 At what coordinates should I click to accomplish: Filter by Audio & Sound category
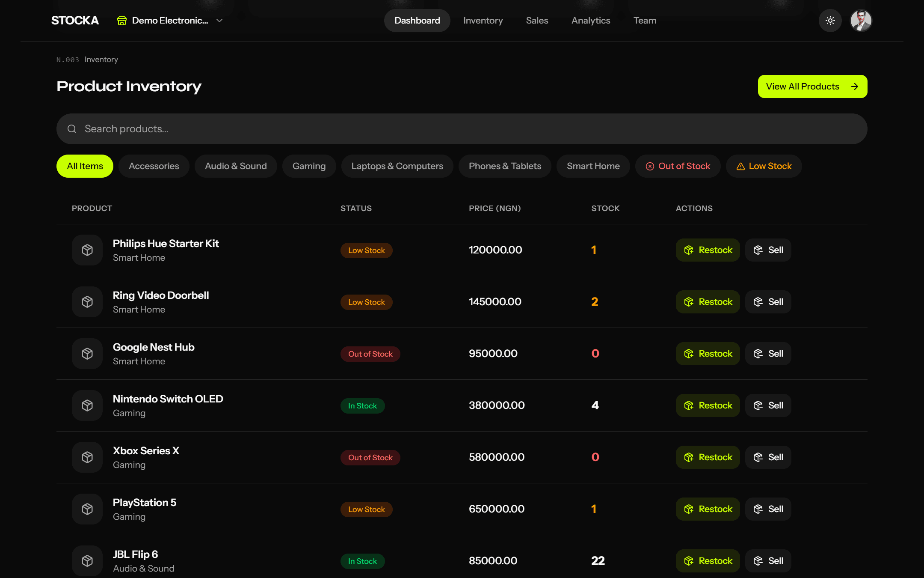pyautogui.click(x=236, y=166)
